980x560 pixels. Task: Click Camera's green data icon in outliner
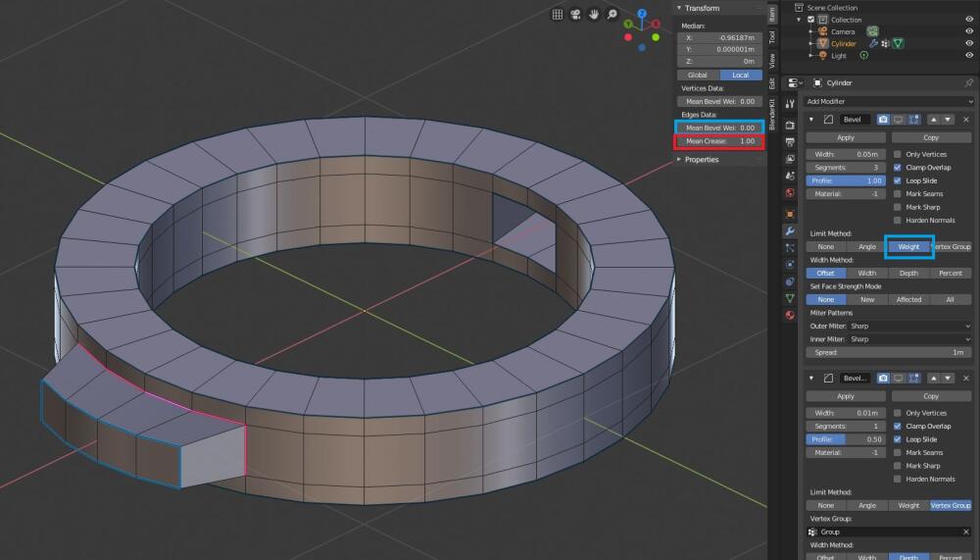pos(872,31)
